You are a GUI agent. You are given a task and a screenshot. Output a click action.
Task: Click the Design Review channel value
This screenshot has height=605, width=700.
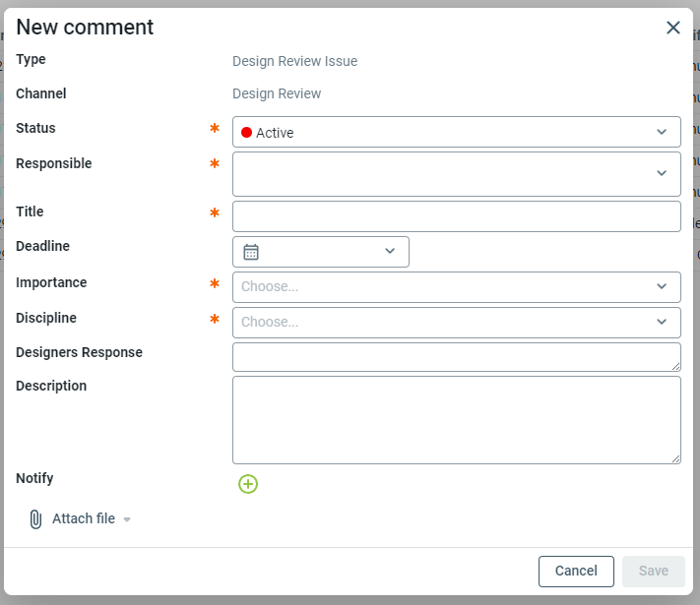tap(277, 94)
